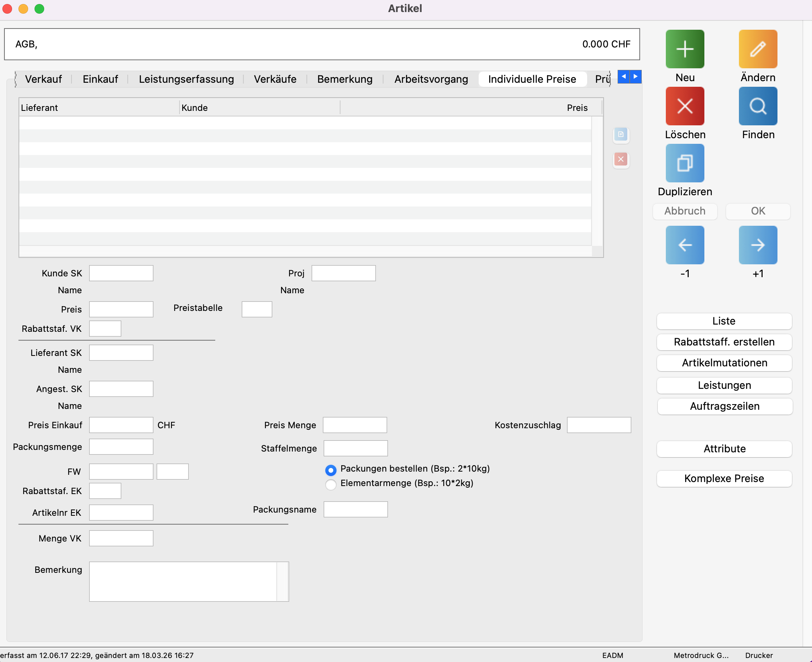Click the green Neu plus icon
Image resolution: width=812 pixels, height=662 pixels.
click(685, 49)
